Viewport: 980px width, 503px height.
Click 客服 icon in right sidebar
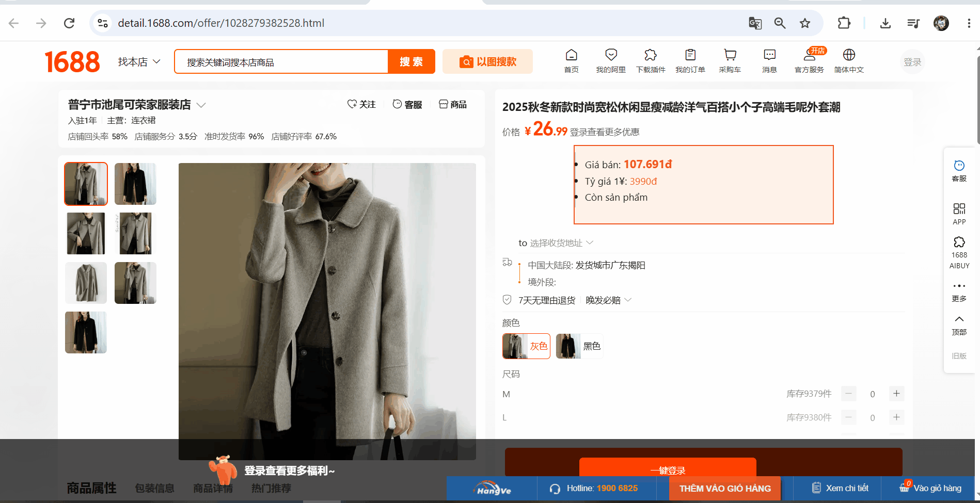point(959,171)
